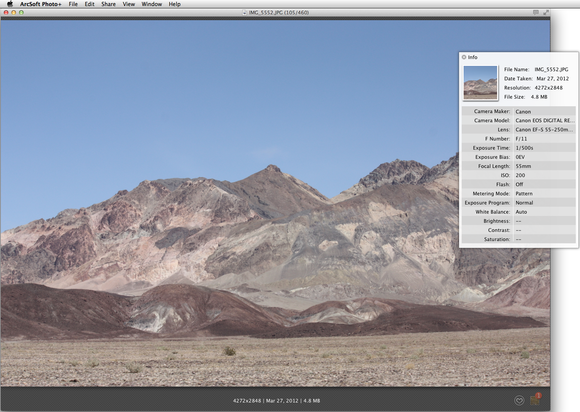Close the Info panel using its circle button
Screen dimensions: 580x412
point(464,57)
